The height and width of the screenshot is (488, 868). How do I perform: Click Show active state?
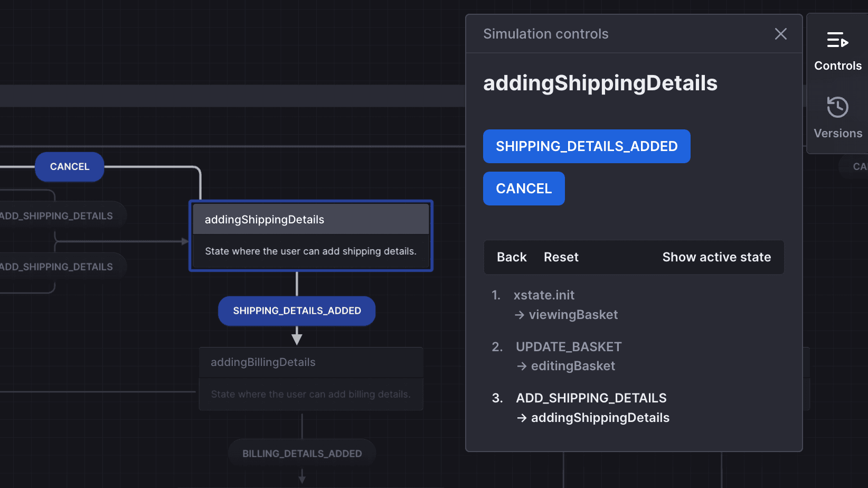716,257
